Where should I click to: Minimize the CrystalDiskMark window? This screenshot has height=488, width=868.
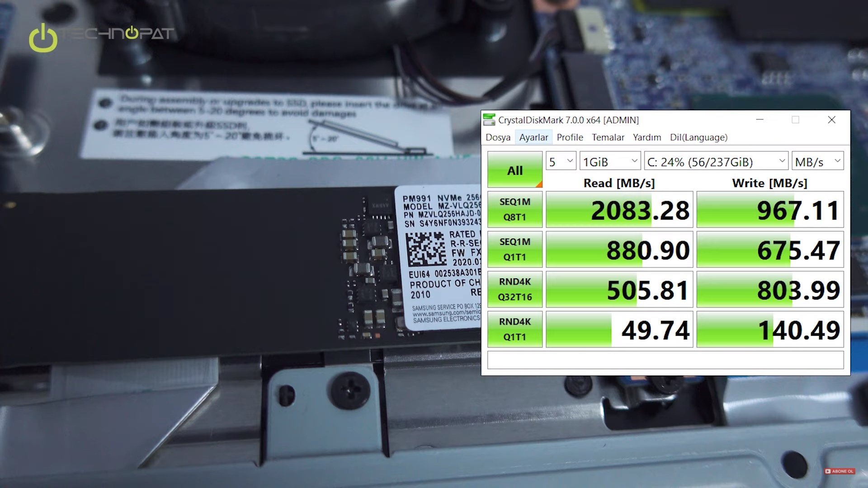click(x=759, y=120)
